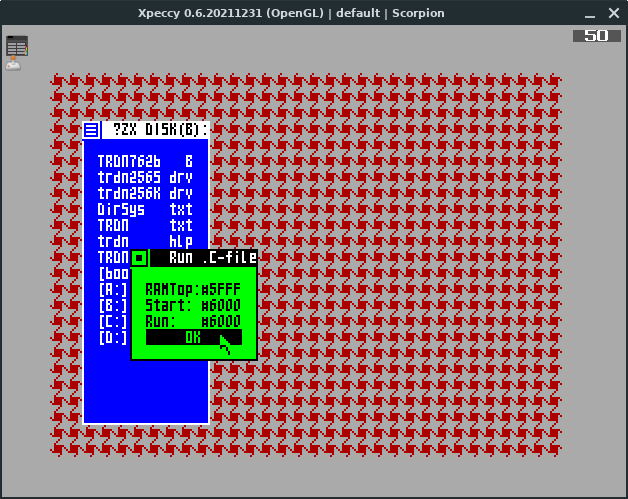
Task: Select file trdn hlp
Action: tap(145, 241)
